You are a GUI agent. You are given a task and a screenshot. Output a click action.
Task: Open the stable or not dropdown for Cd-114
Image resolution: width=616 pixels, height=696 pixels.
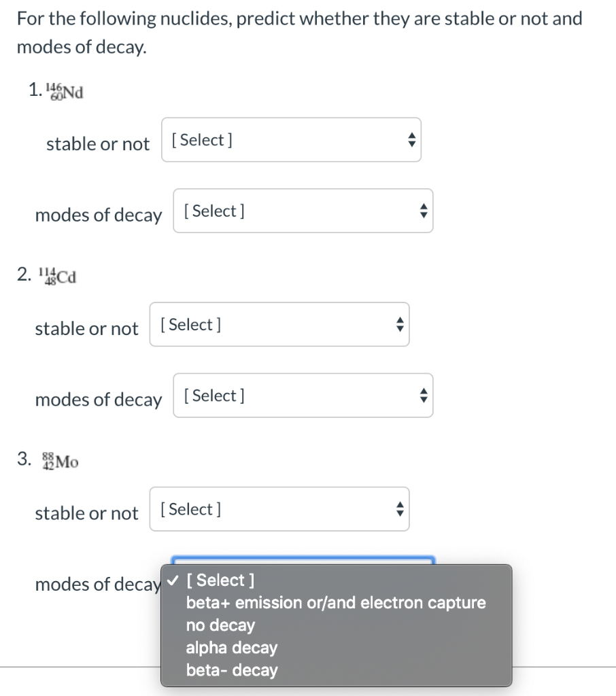pyautogui.click(x=279, y=324)
